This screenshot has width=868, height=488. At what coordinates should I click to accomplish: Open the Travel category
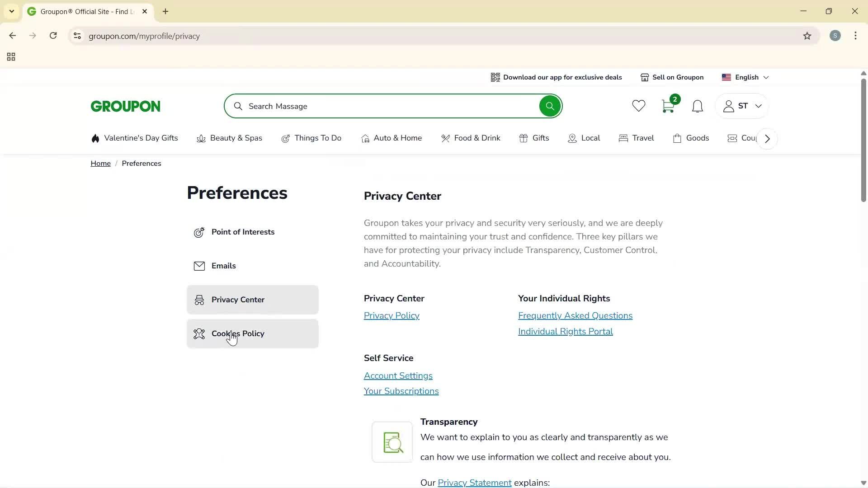(x=642, y=138)
